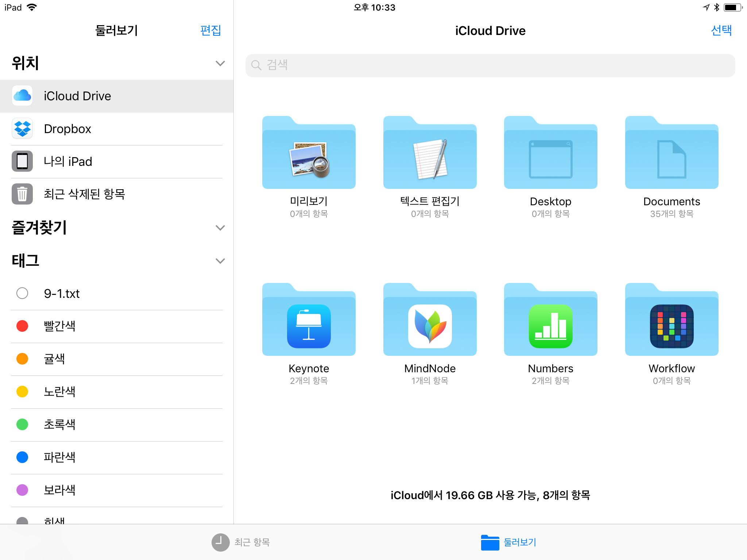Tap the Wi-Fi status icon

[x=32, y=7]
